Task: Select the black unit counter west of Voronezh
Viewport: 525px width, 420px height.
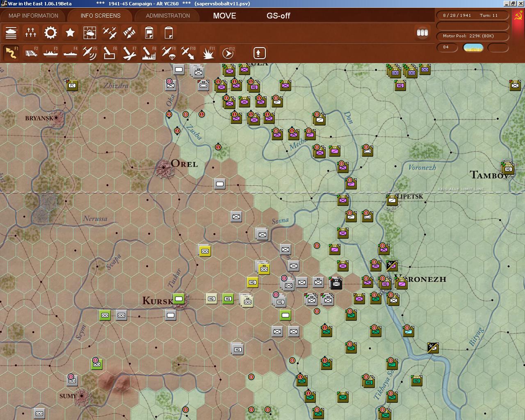Action: click(336, 283)
